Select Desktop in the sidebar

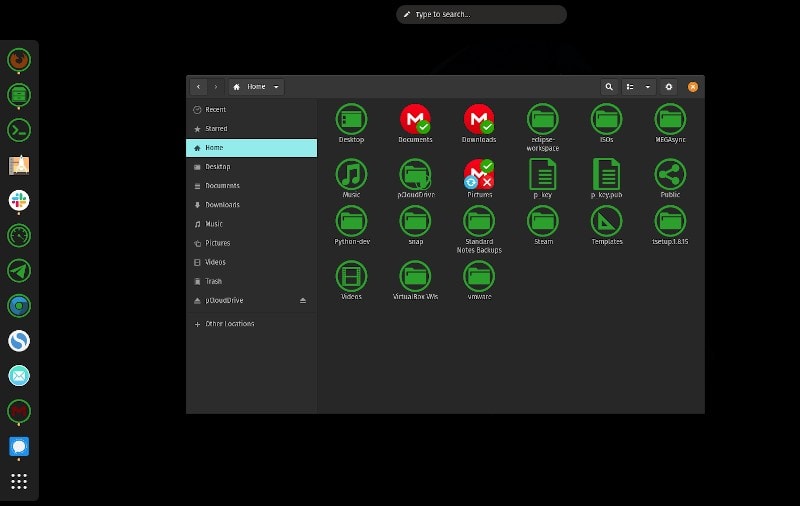pos(252,167)
